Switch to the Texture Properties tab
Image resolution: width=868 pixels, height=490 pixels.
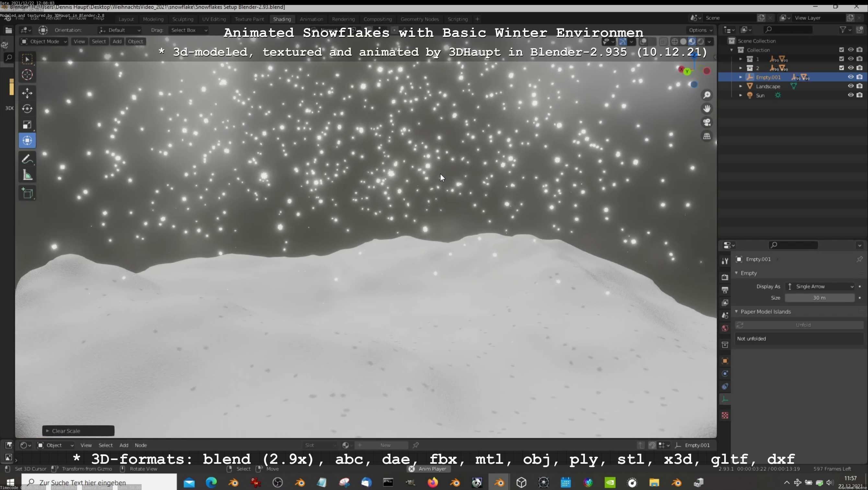[725, 415]
